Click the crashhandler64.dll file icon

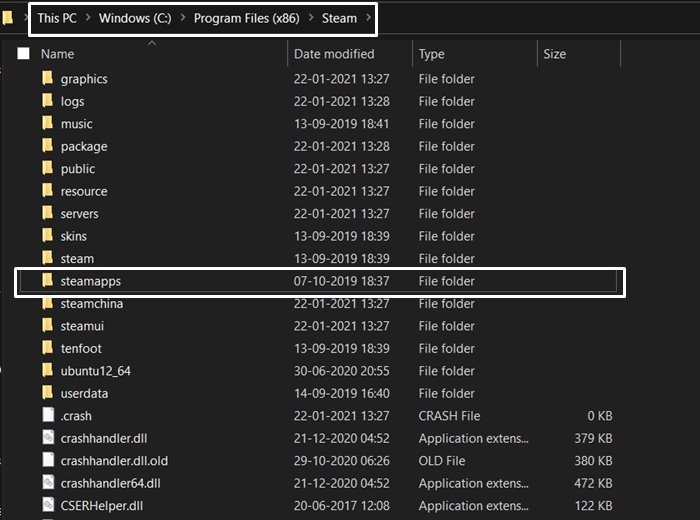point(48,482)
